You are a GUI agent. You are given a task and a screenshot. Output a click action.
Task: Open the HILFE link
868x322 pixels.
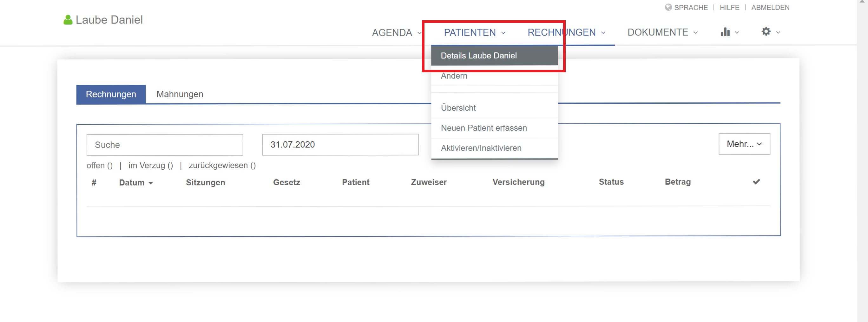729,7
